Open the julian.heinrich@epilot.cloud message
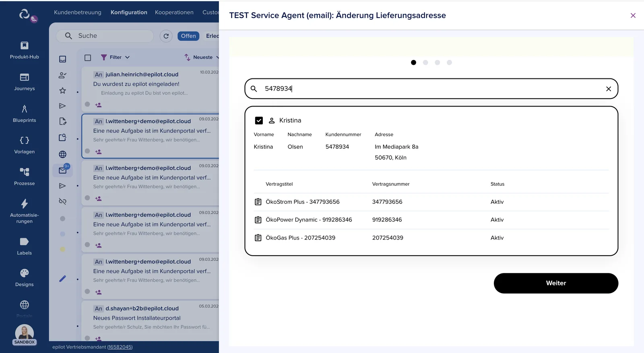Screen dimensions: 644x353 [151, 89]
